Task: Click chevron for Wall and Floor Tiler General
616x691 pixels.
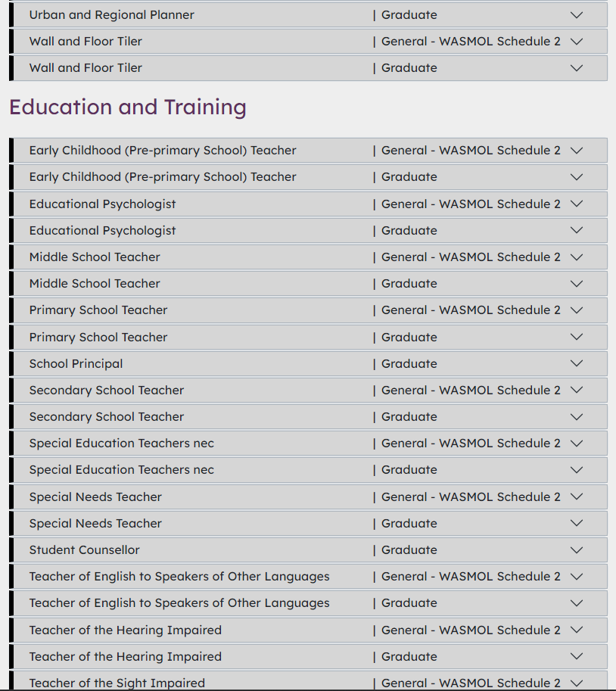Action: (577, 42)
